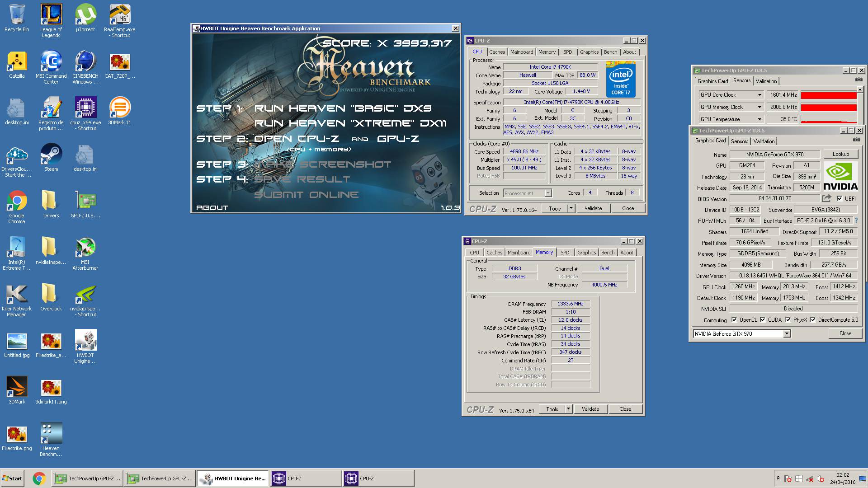Screen dimensions: 868x488
Task: Click GPU Memory Clock red sensor graph
Action: 829,107
